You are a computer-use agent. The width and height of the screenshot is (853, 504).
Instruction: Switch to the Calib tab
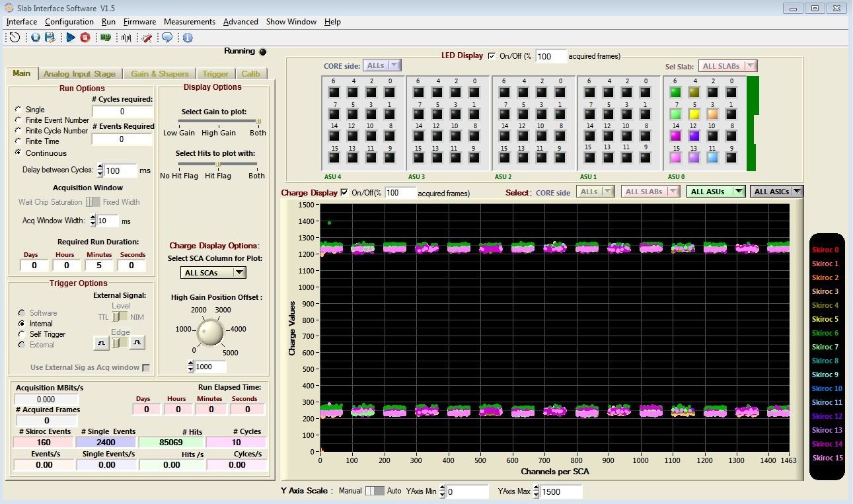click(x=250, y=74)
